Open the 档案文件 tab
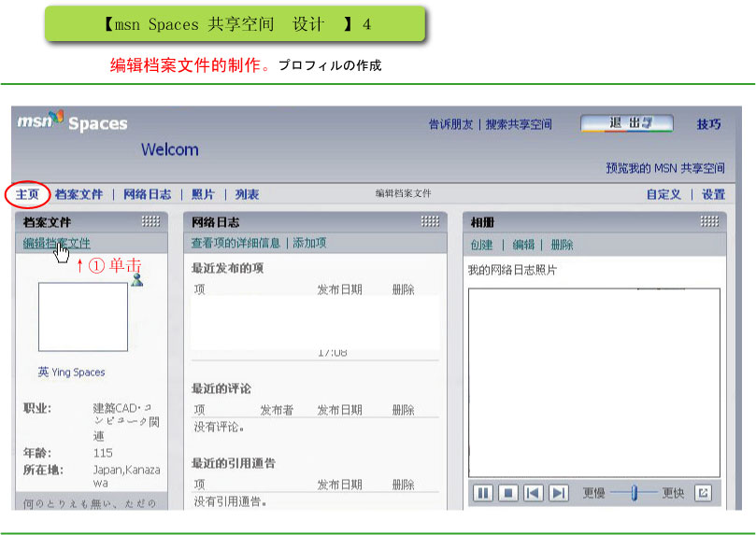 [78, 194]
